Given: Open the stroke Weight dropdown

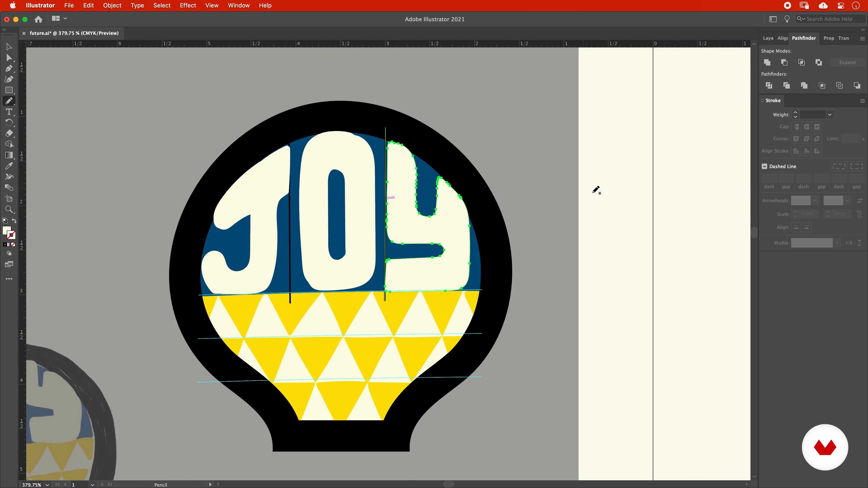Looking at the screenshot, I should click(x=830, y=115).
